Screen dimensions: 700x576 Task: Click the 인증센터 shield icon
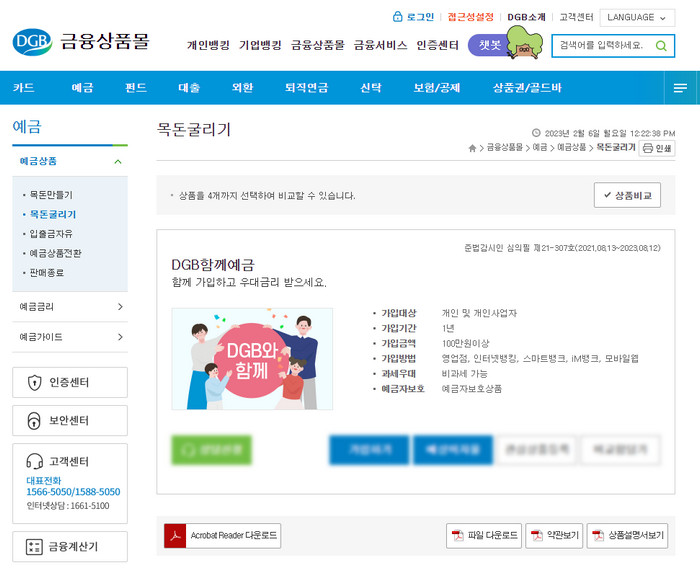point(34,383)
